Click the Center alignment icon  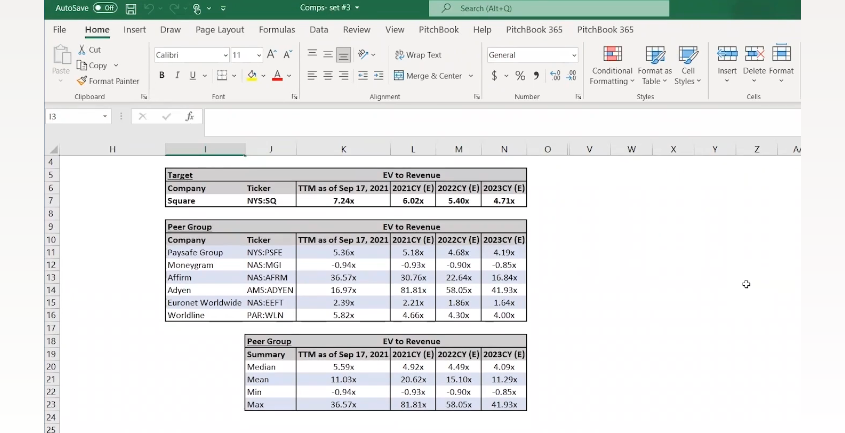point(328,75)
